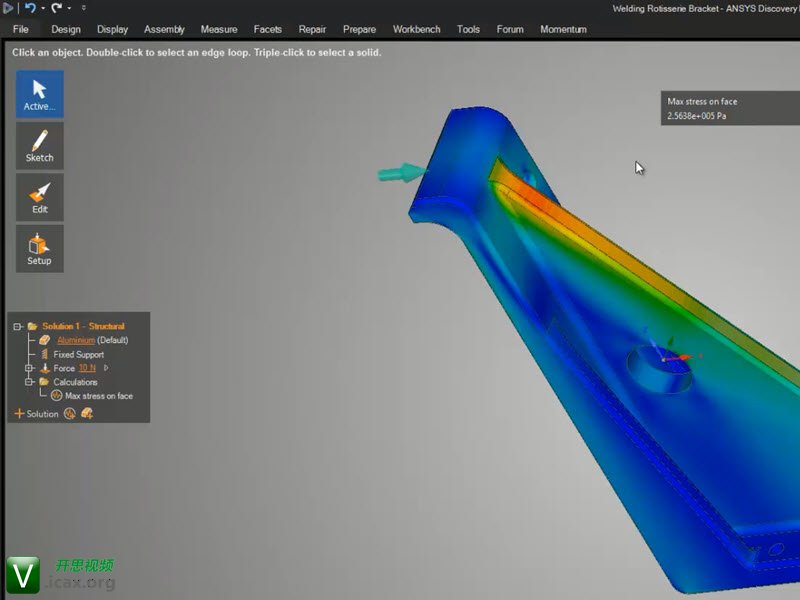Image resolution: width=800 pixels, height=600 pixels.
Task: Open the undo history dropdown arrow
Action: (43, 8)
